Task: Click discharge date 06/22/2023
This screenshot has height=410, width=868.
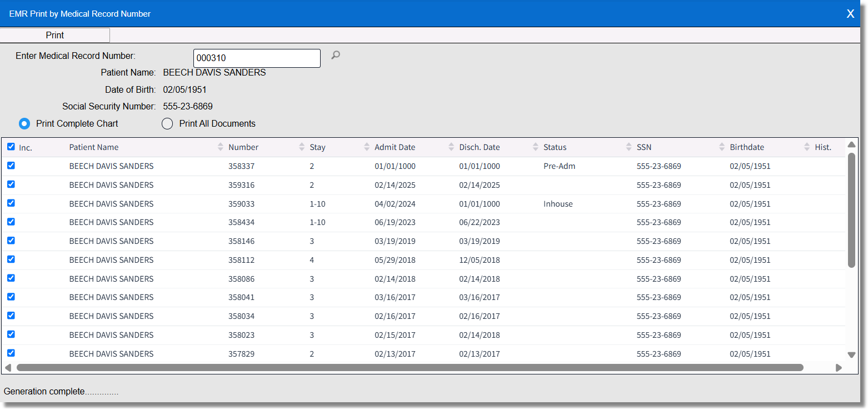Action: click(x=480, y=222)
